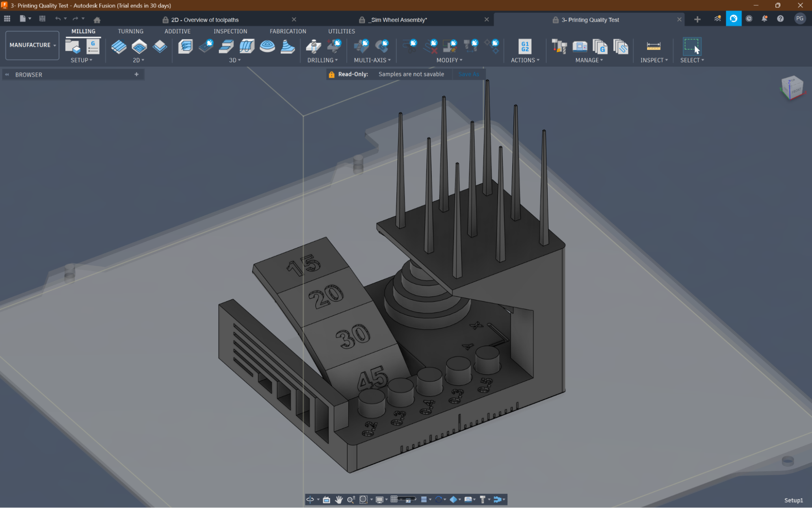812x508 pixels.
Task: Open the notifications bell icon
Action: [x=764, y=19]
